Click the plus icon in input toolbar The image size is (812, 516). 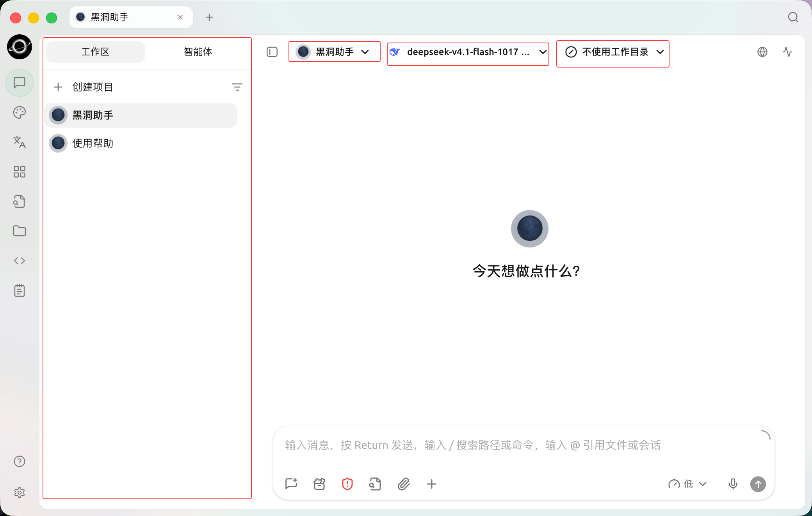tap(432, 484)
